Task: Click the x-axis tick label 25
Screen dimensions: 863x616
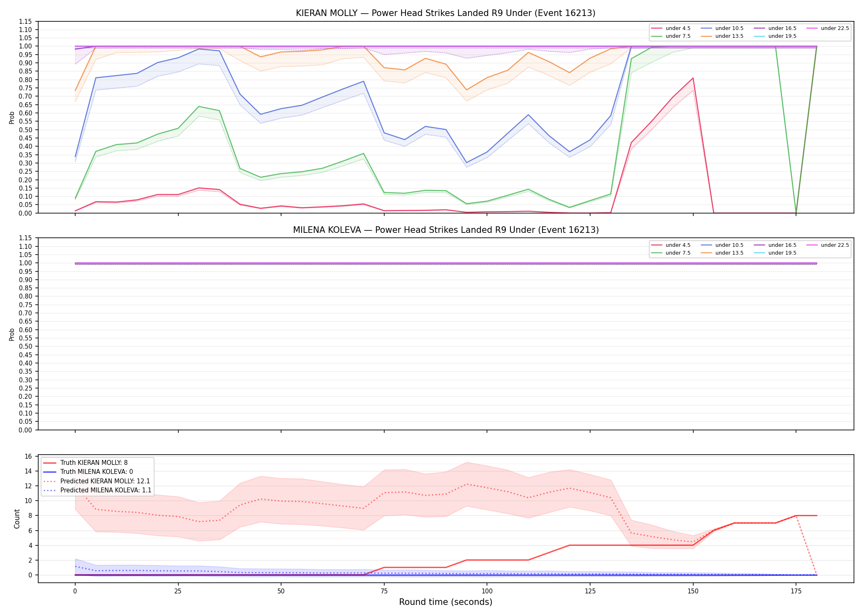Action: coord(178,591)
